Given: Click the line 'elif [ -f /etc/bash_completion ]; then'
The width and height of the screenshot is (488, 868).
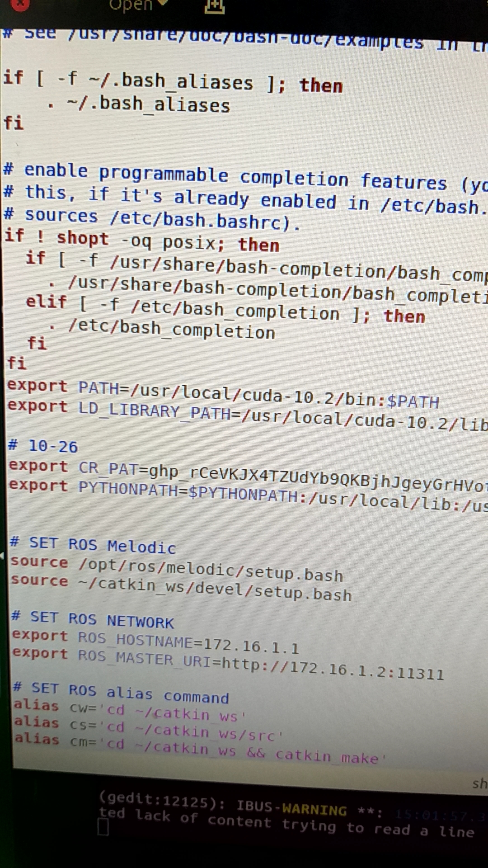Looking at the screenshot, I should click(225, 310).
